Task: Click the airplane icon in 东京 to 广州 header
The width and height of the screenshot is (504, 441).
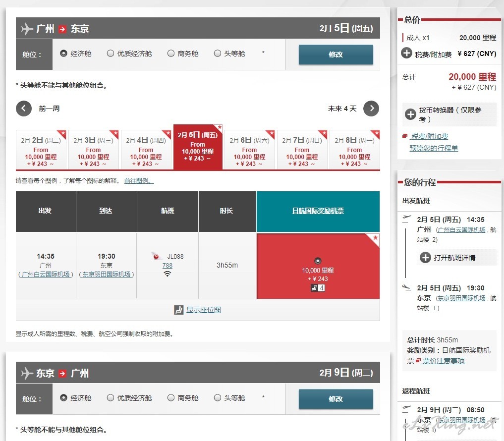Action: tap(27, 373)
